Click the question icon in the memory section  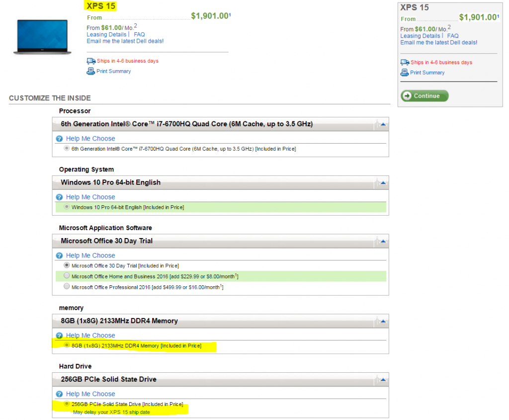[59, 336]
